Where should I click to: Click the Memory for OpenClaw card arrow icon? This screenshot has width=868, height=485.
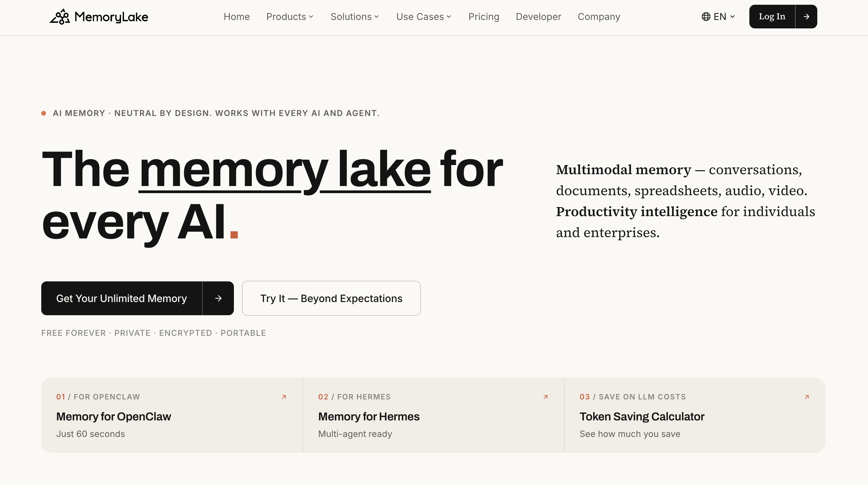pyautogui.click(x=284, y=397)
